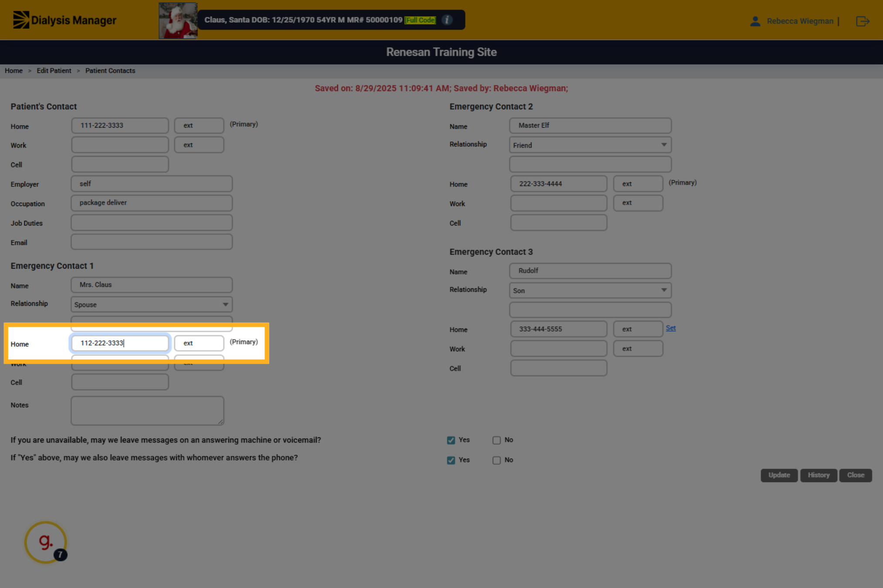The width and height of the screenshot is (883, 588).
Task: Click Rebecca Wiegman user name
Action: tap(800, 21)
